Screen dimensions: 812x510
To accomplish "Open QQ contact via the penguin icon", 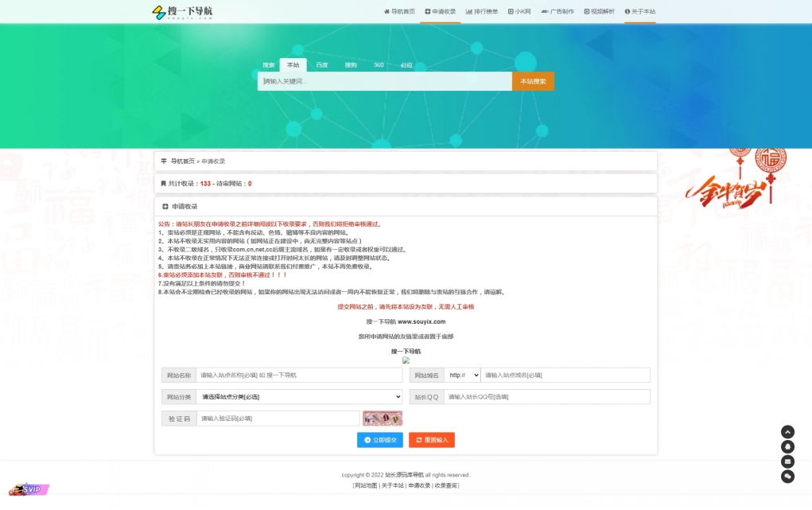I will (787, 447).
